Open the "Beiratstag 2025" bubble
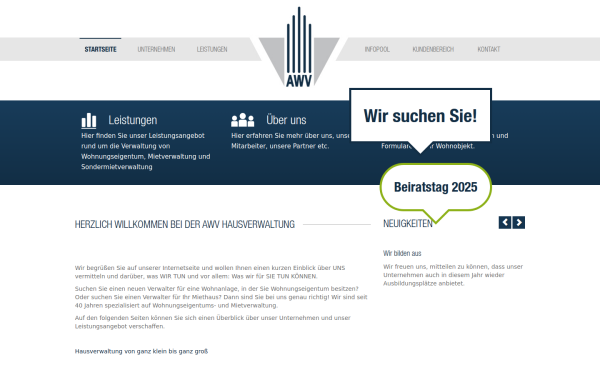600x375 pixels. (435, 188)
